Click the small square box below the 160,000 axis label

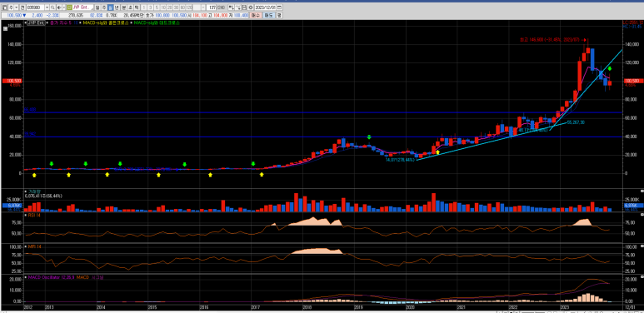point(6,28)
